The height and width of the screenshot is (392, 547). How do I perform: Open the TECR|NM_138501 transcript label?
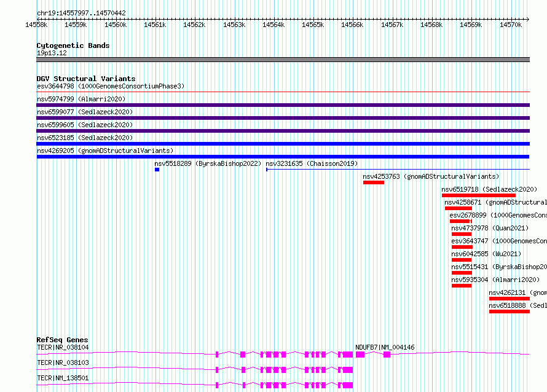[63, 378]
